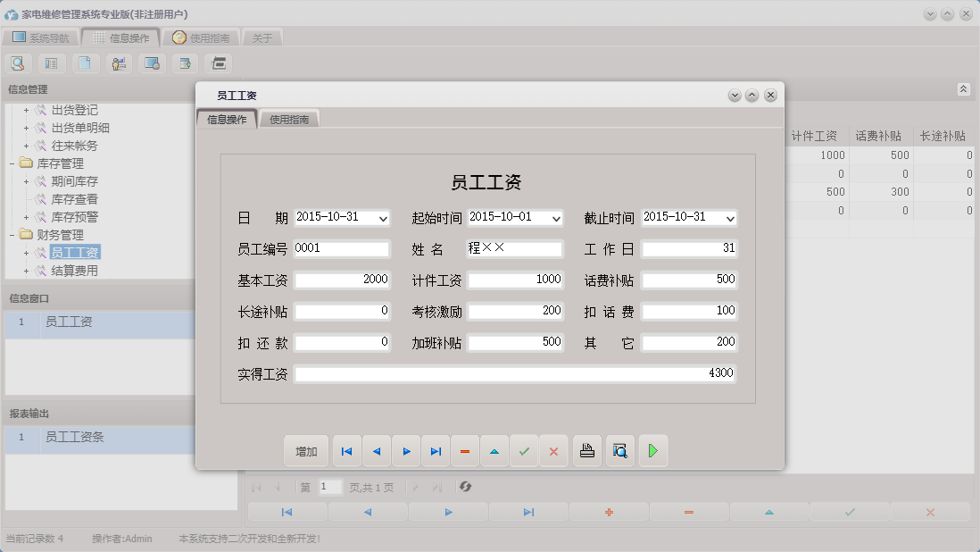Collapse the 库存管理 folder in the tree
Screen dimensions: 980x552
[11, 163]
